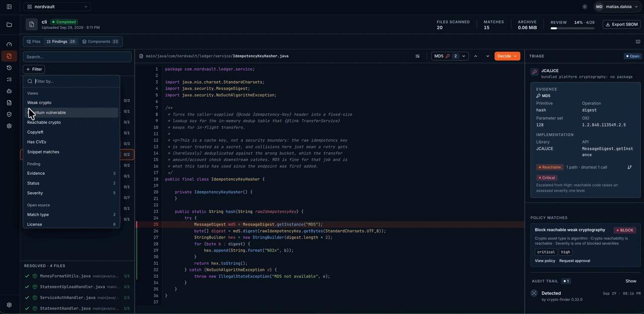Click the MD avatar badge
Viewport: 644px width, 314px height.
coord(599,7)
